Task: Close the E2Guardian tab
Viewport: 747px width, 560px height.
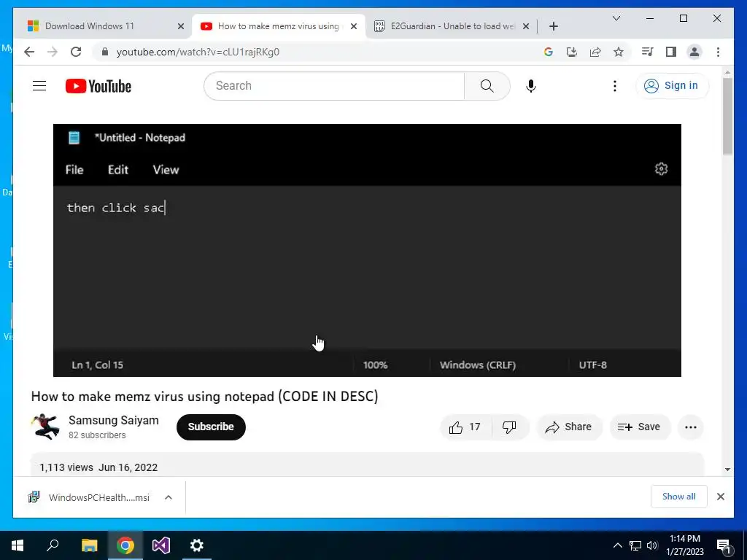Action: click(526, 26)
